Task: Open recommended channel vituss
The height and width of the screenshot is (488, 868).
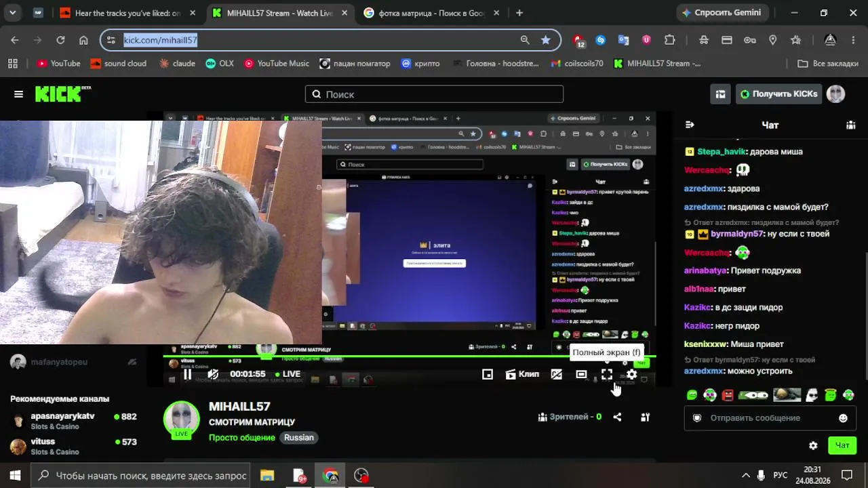Action: (x=73, y=446)
